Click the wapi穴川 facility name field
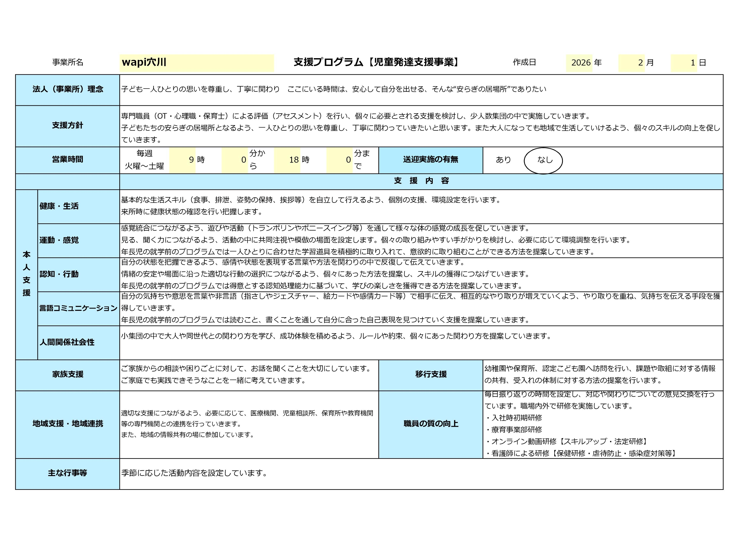This screenshot has width=756, height=534. point(197,62)
